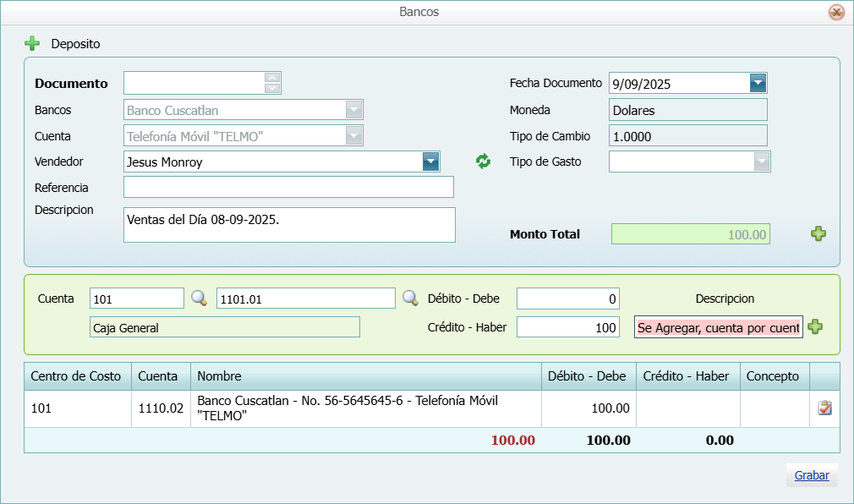Click the Referencia text field

288,187
